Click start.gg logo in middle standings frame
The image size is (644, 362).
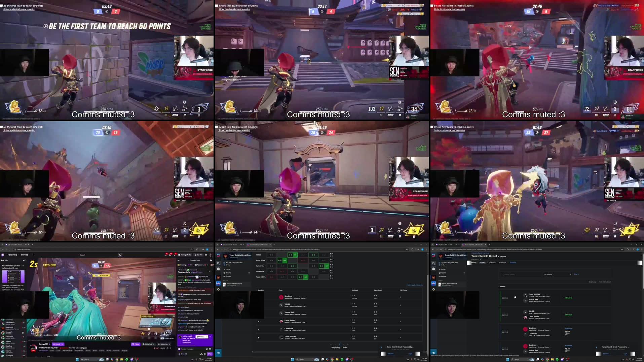[218, 255]
